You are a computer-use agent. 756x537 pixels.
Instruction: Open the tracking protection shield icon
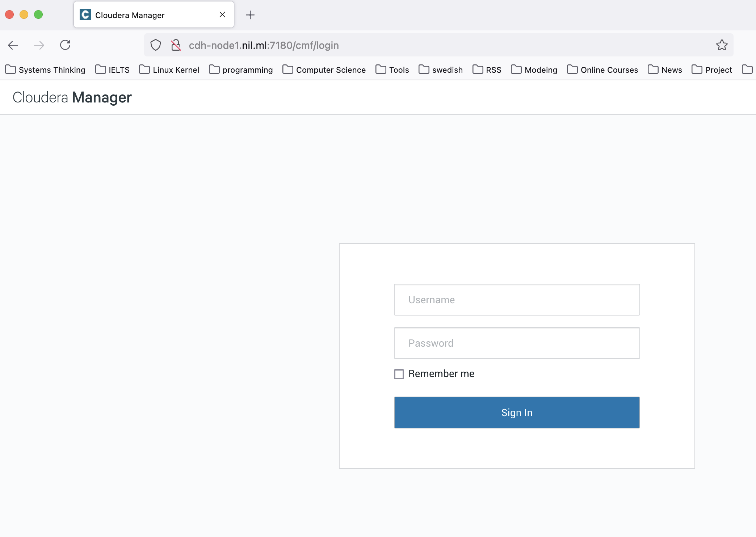[x=156, y=45]
